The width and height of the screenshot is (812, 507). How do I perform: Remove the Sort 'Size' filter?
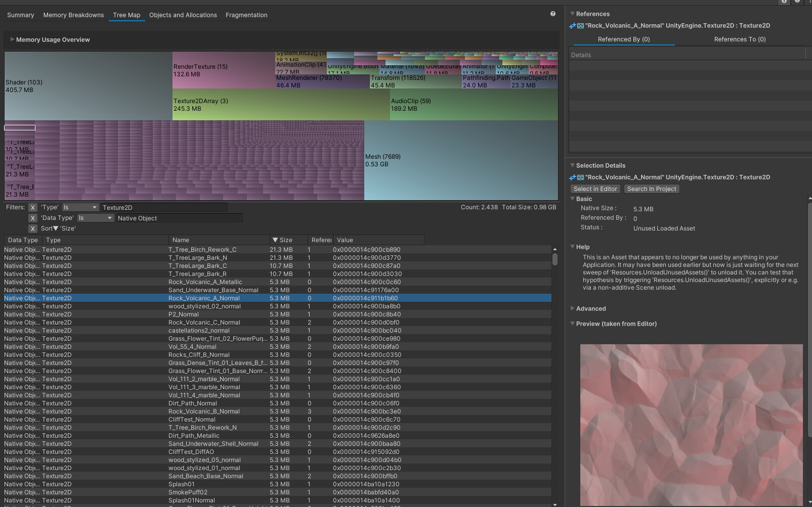33,229
